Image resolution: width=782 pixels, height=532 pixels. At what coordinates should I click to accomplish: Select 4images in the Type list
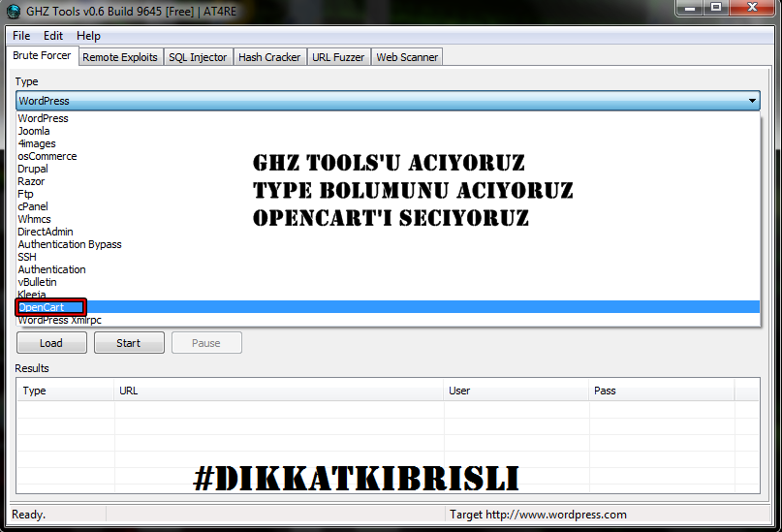point(389,143)
